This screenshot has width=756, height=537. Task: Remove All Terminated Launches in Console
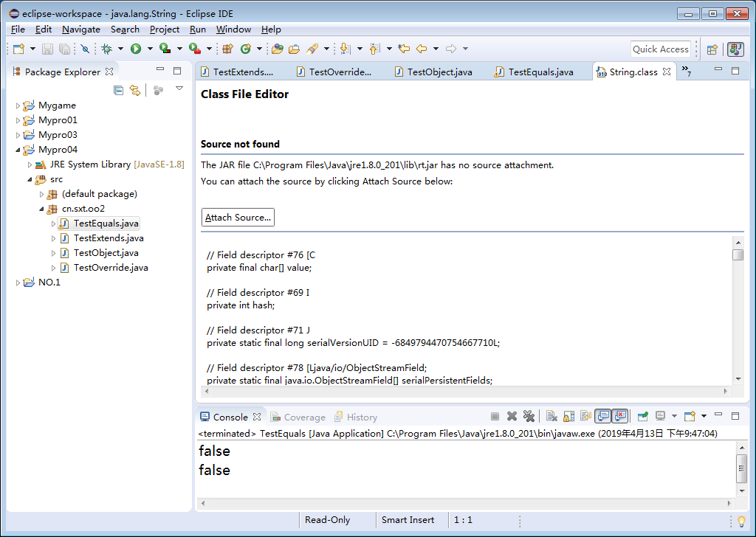tap(529, 416)
